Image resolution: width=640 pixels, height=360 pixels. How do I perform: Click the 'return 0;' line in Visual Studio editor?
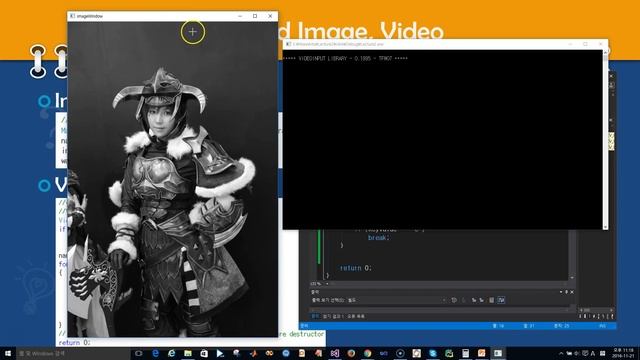coord(356,268)
